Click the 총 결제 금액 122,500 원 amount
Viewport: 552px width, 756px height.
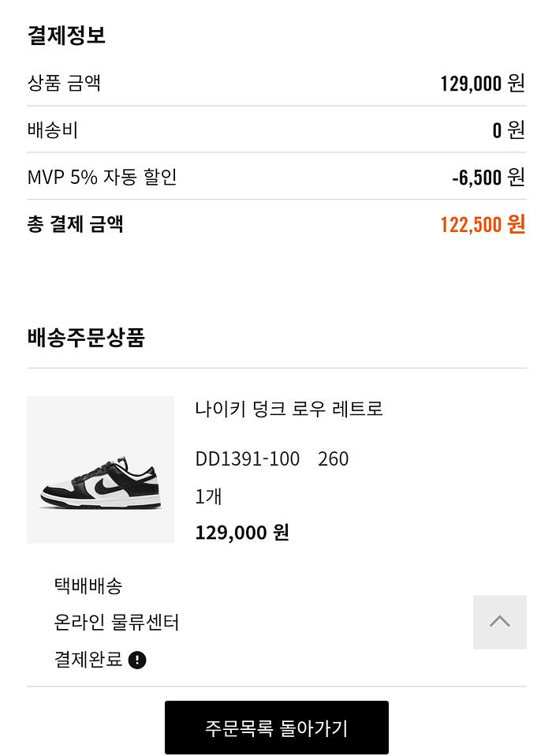pos(483,225)
